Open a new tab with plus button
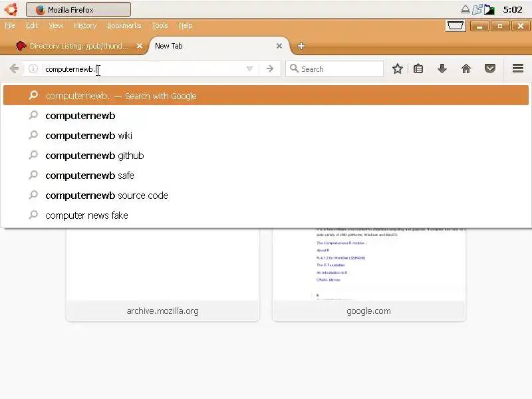The image size is (532, 399). click(301, 46)
